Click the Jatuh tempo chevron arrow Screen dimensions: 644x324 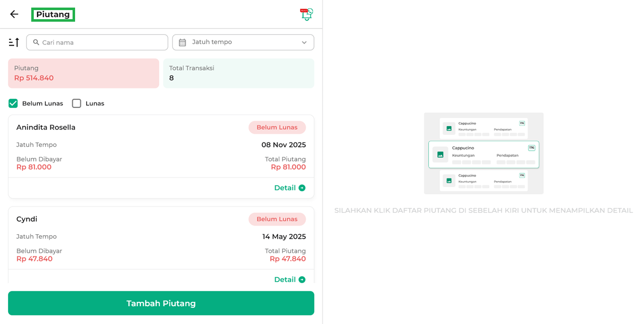pyautogui.click(x=304, y=42)
